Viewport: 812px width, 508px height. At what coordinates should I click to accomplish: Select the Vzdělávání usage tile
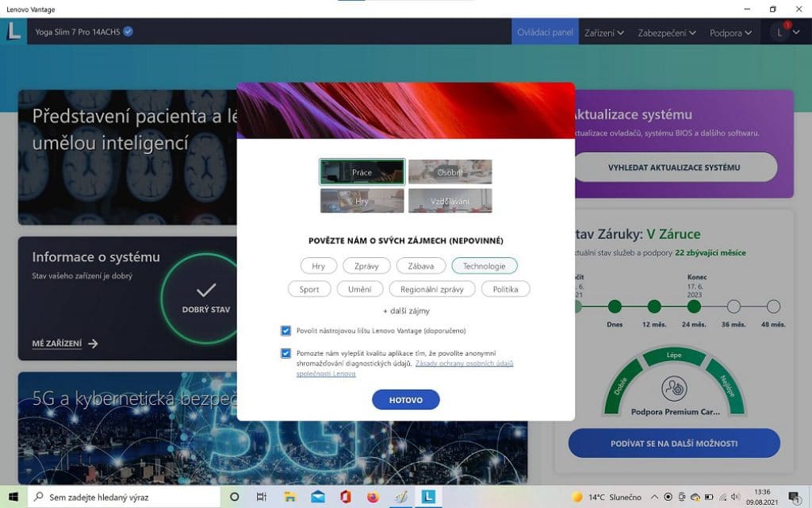click(x=450, y=201)
